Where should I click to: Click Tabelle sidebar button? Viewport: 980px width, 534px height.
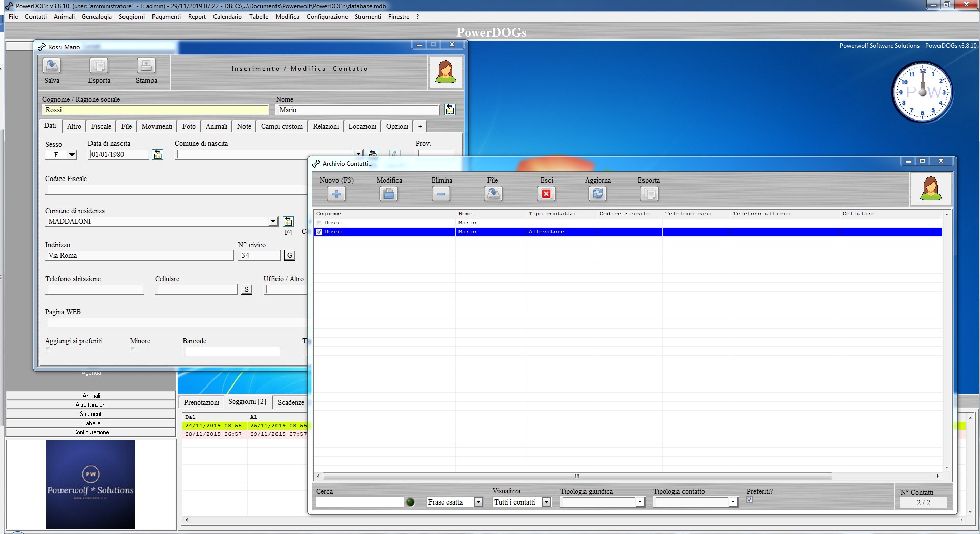click(x=91, y=423)
